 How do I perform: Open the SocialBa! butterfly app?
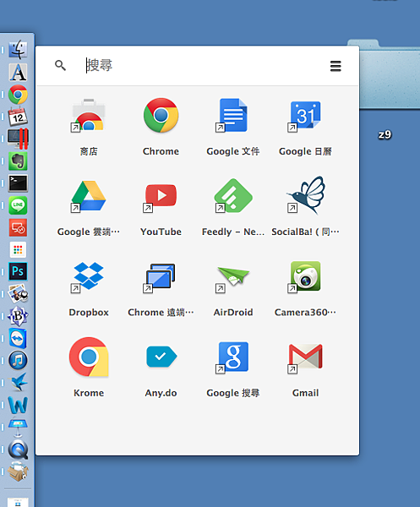[x=306, y=195]
